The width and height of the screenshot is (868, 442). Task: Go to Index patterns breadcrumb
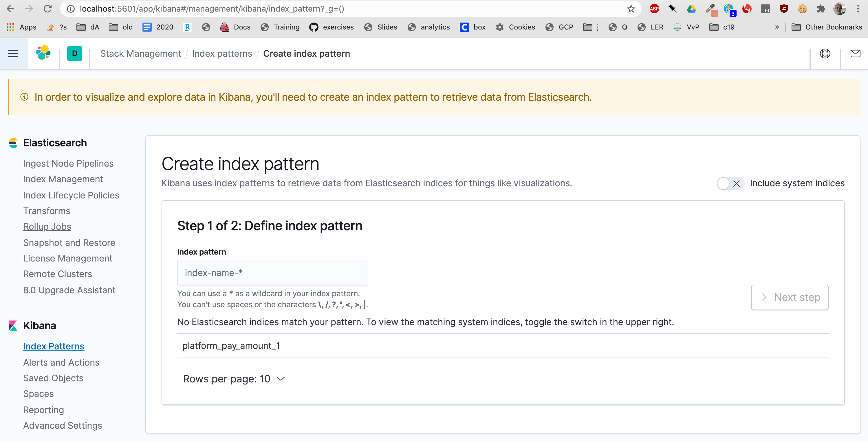click(x=222, y=54)
